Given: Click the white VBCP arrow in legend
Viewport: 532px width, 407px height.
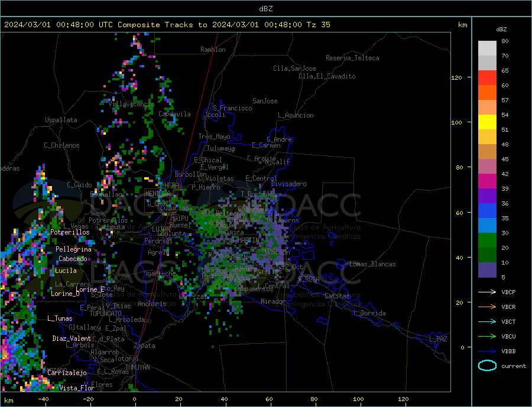Looking at the screenshot, I should [487, 292].
